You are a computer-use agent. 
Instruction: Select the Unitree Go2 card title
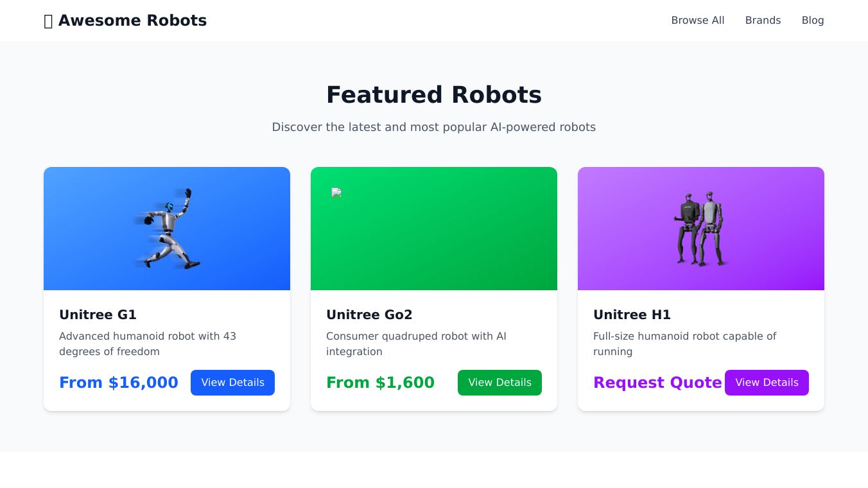(x=369, y=315)
